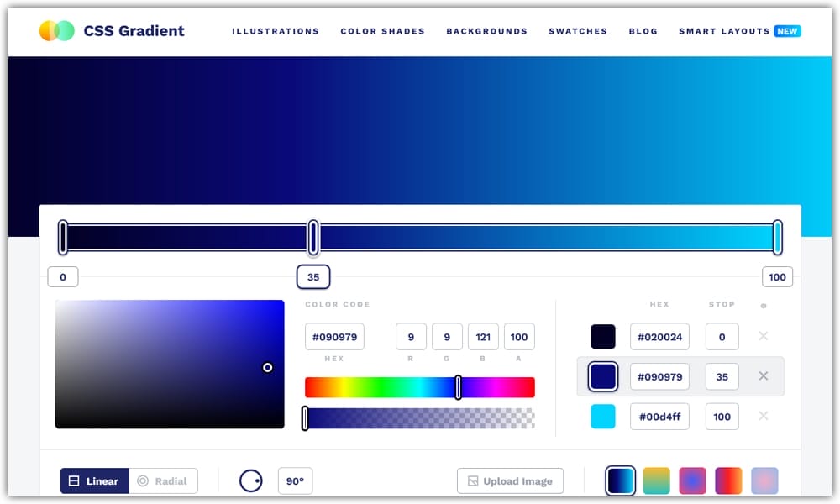Go to the SWATCHES page
The width and height of the screenshot is (840, 504).
578,31
